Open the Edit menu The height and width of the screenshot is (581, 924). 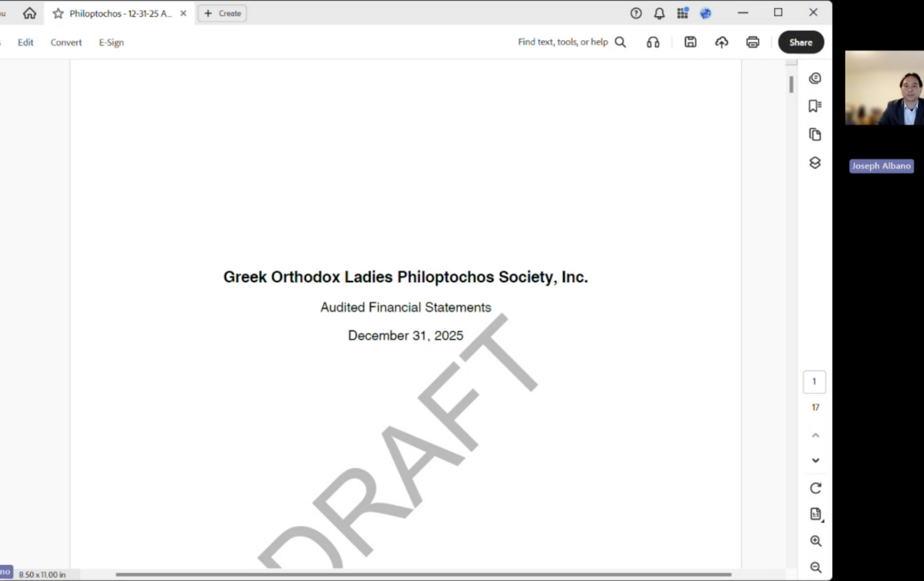point(25,42)
